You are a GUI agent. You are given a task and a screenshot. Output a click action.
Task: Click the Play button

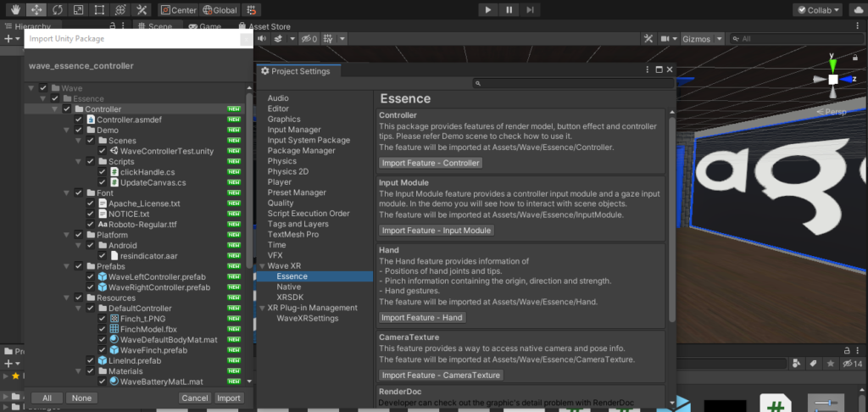(x=487, y=10)
